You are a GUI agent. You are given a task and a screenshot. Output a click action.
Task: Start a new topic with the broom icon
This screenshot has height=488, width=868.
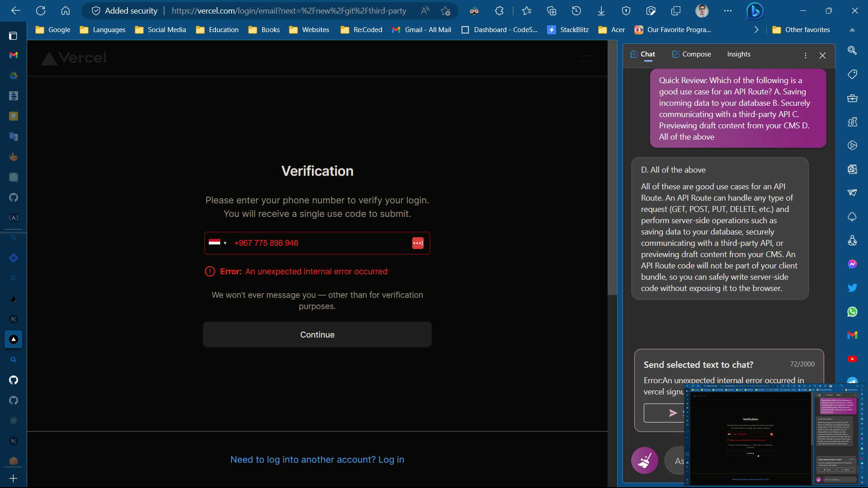[644, 460]
